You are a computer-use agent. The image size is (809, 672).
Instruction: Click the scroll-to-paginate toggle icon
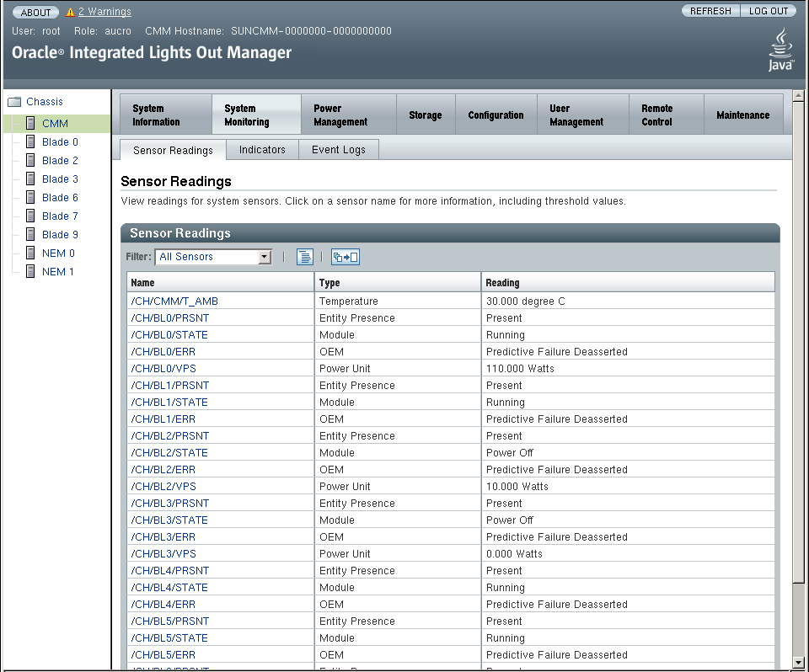(x=346, y=257)
